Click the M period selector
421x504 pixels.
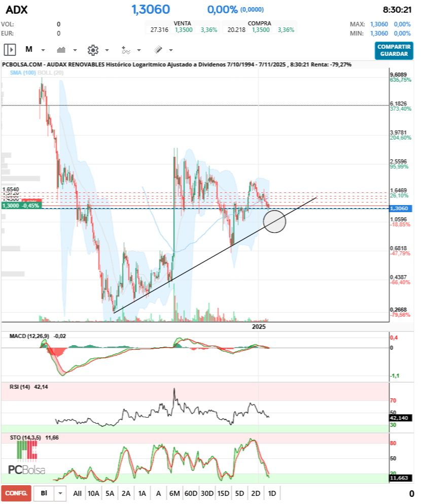tap(29, 49)
